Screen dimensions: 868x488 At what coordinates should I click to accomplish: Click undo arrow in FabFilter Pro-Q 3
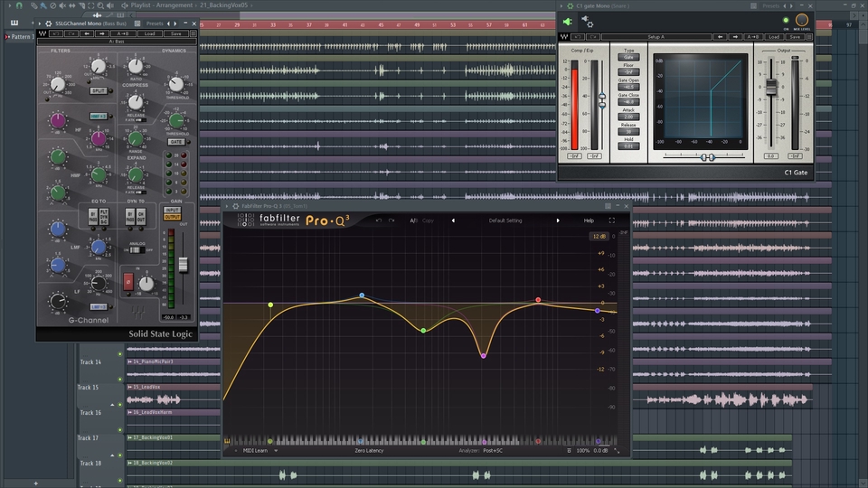(379, 221)
